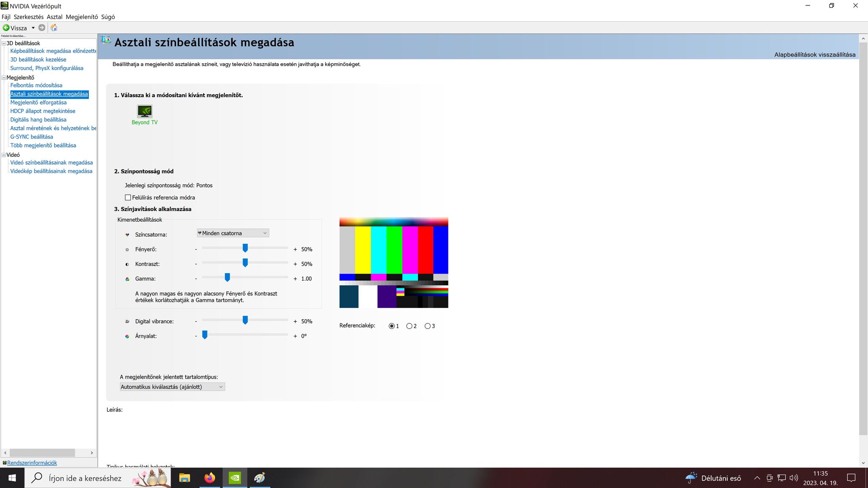Click Alapbeállítások visszaállítása link
Screen dimensions: 868x488
coord(815,54)
